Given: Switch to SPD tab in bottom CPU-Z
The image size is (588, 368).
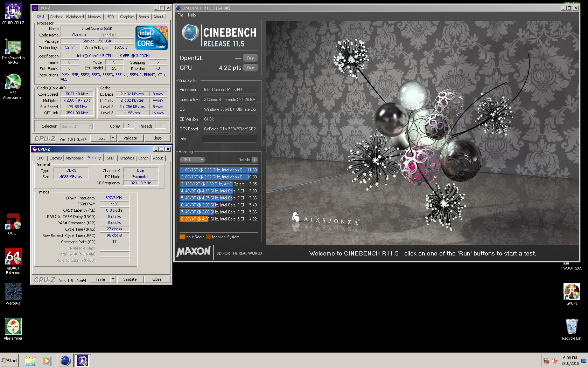Looking at the screenshot, I should [110, 158].
